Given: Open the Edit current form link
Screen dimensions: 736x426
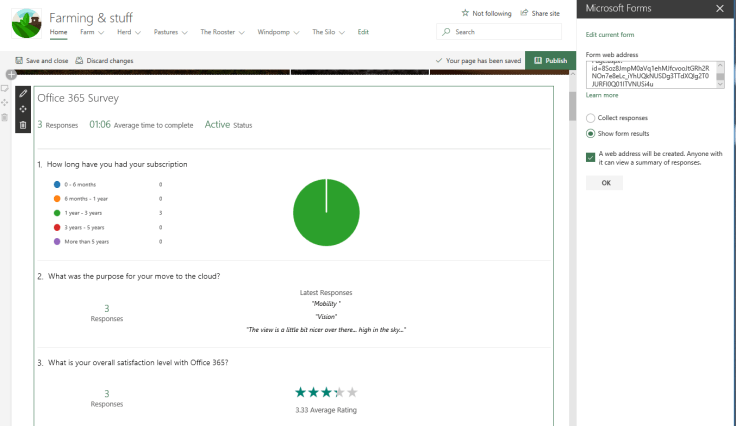Looking at the screenshot, I should pyautogui.click(x=610, y=35).
